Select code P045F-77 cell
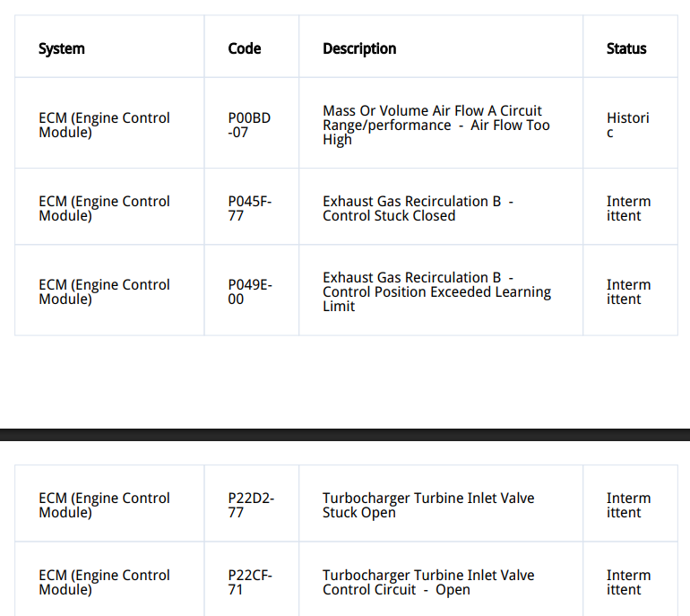This screenshot has height=616, width=690. (x=249, y=208)
